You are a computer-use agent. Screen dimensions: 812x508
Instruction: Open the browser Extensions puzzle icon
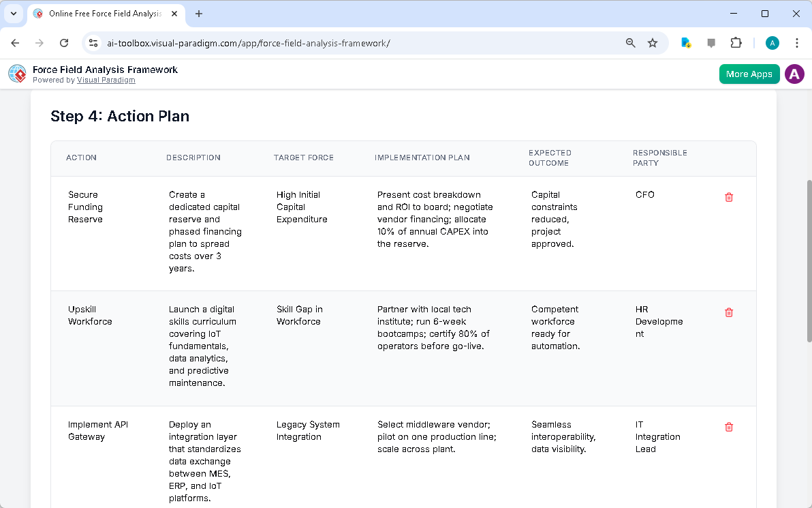tap(736, 42)
